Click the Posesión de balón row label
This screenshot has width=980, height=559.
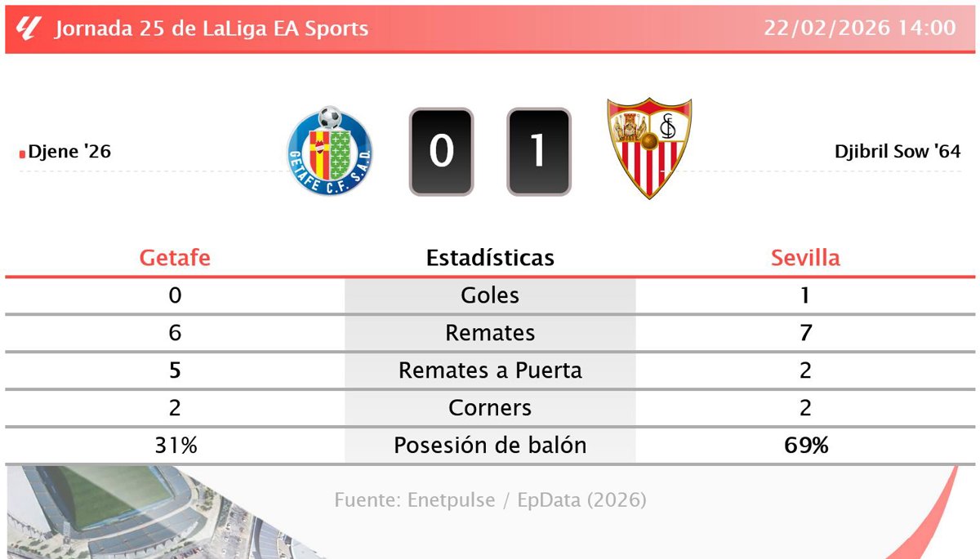[490, 446]
